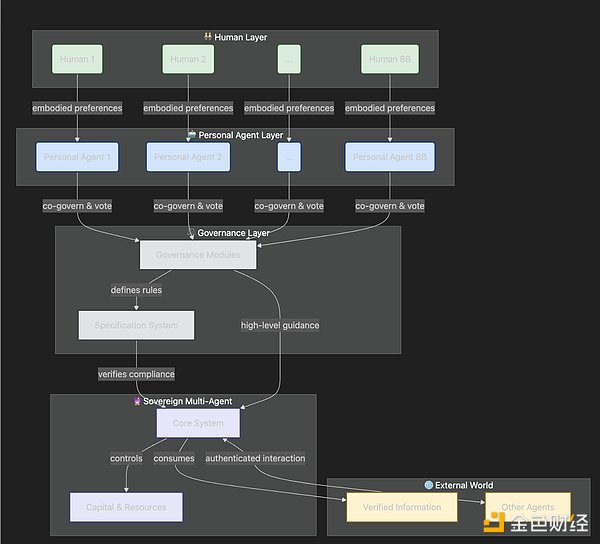Select the Personal Agent 2 node
The height and width of the screenshot is (544, 600).
click(188, 157)
